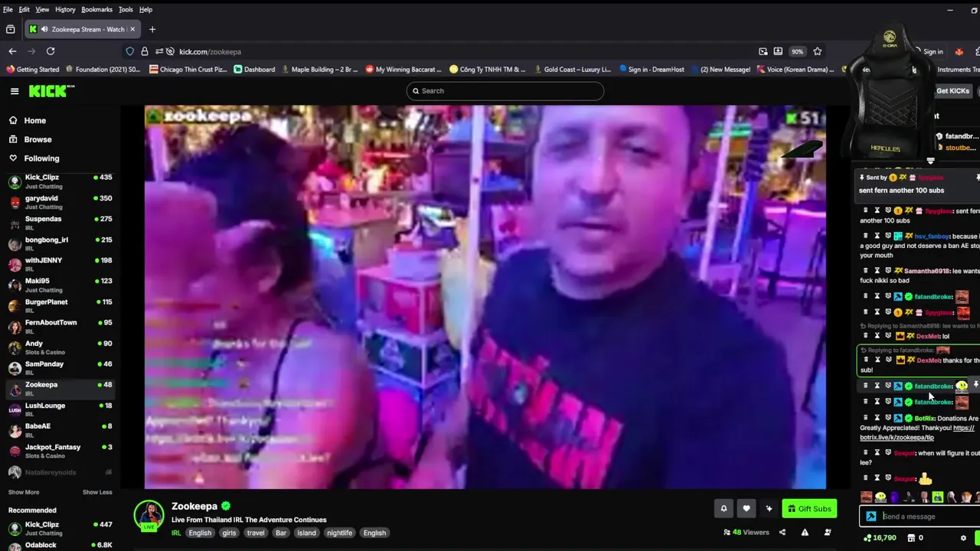This screenshot has height=551, width=980.
Task: Open LushLounge channel
Action: click(x=60, y=409)
